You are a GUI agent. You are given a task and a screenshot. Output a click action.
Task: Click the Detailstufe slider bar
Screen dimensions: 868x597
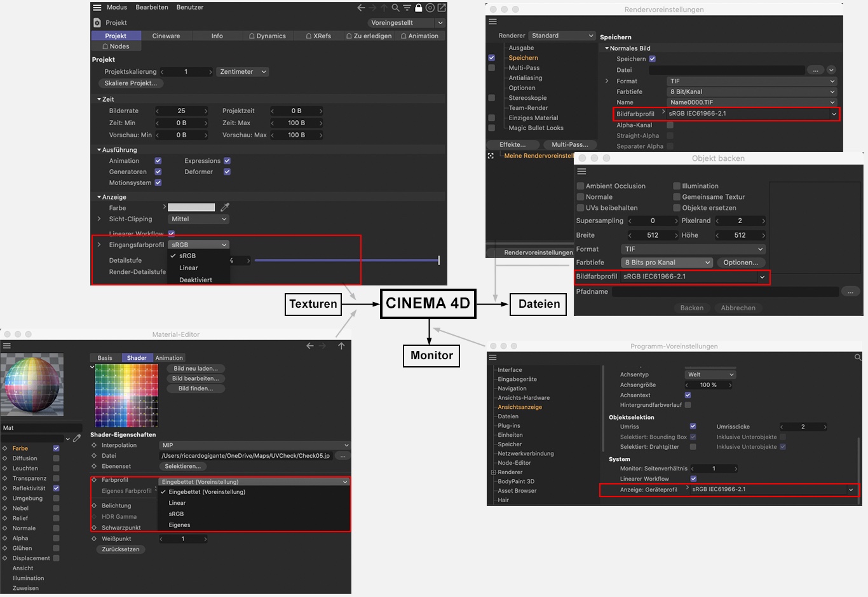pos(347,261)
